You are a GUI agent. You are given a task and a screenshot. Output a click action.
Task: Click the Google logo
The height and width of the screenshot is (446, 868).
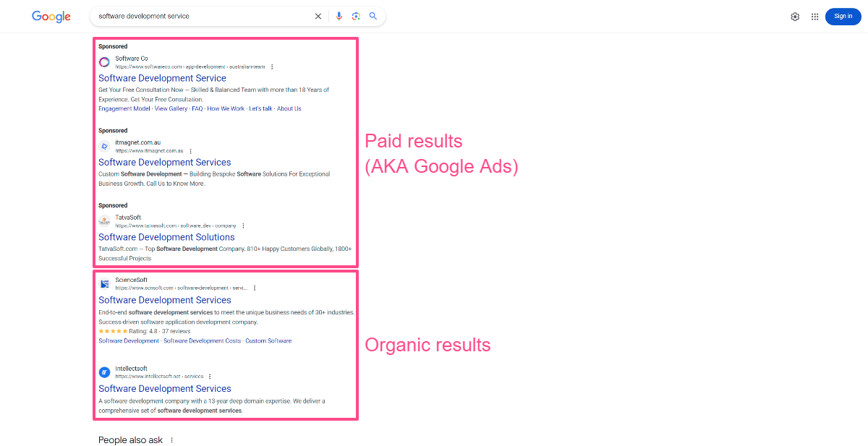coord(51,17)
